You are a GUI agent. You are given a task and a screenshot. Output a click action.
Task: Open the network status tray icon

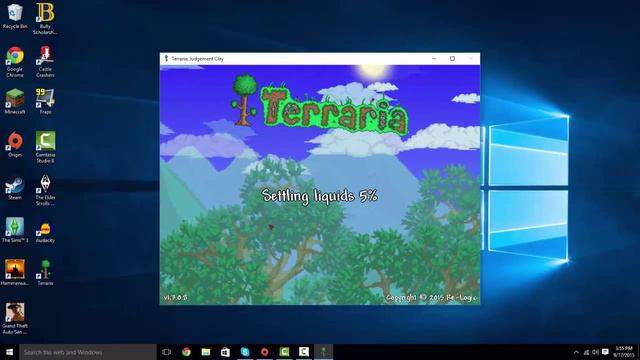pos(586,352)
